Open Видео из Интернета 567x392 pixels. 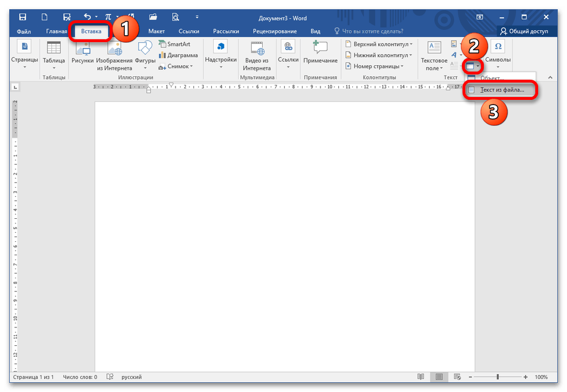tap(256, 55)
